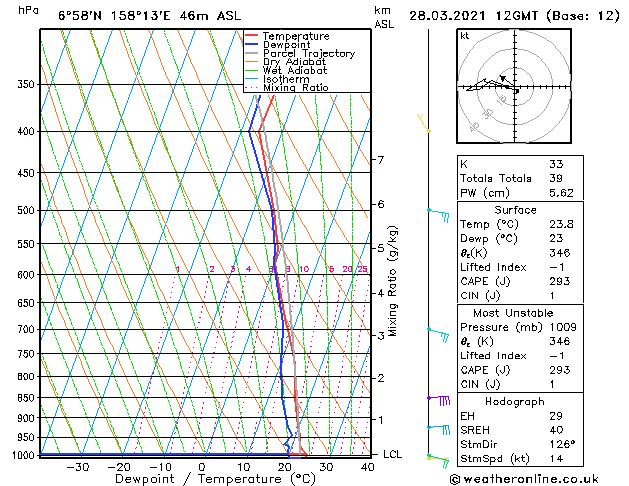The height and width of the screenshot is (486, 629).
Task: Click the 3 km altitude tick label
Action: 381,335
